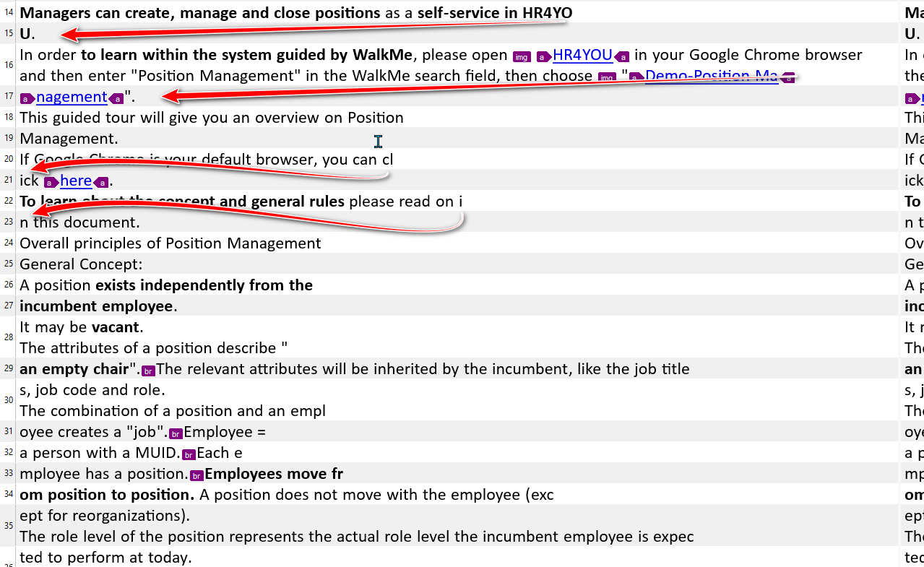The height and width of the screenshot is (567, 924).
Task: Click "ted to perform at today." line
Action: tap(105, 558)
